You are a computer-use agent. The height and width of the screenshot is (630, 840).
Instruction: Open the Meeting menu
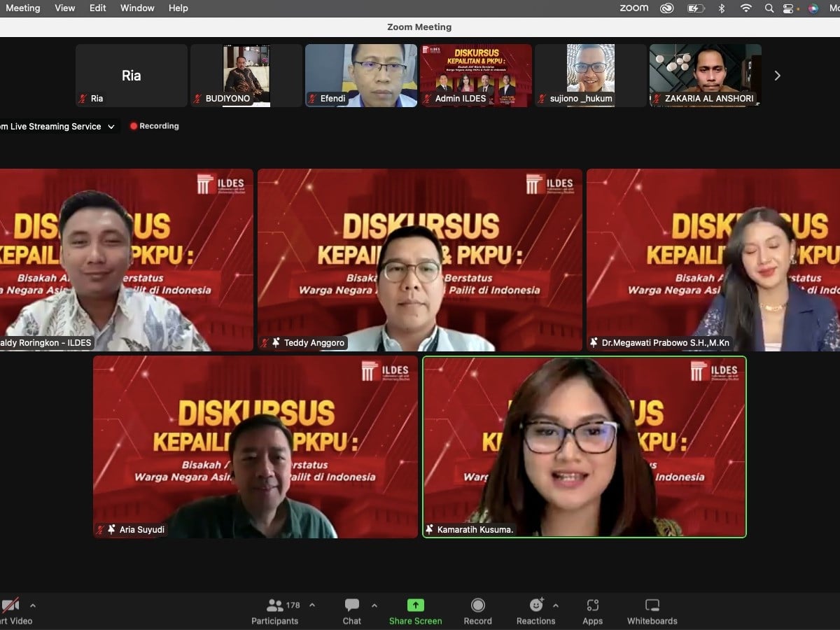(23, 8)
